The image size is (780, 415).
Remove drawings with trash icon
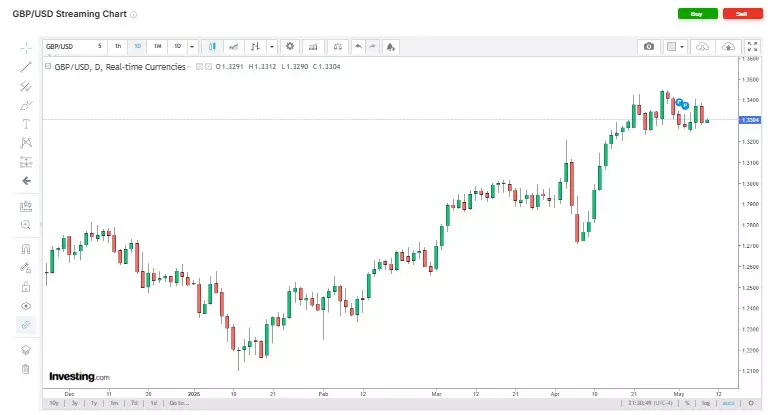26,369
